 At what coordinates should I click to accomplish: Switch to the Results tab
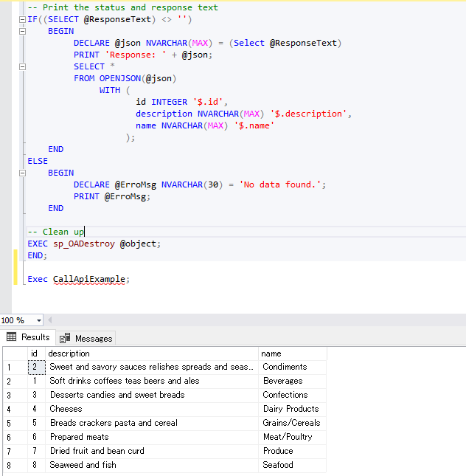coord(28,337)
